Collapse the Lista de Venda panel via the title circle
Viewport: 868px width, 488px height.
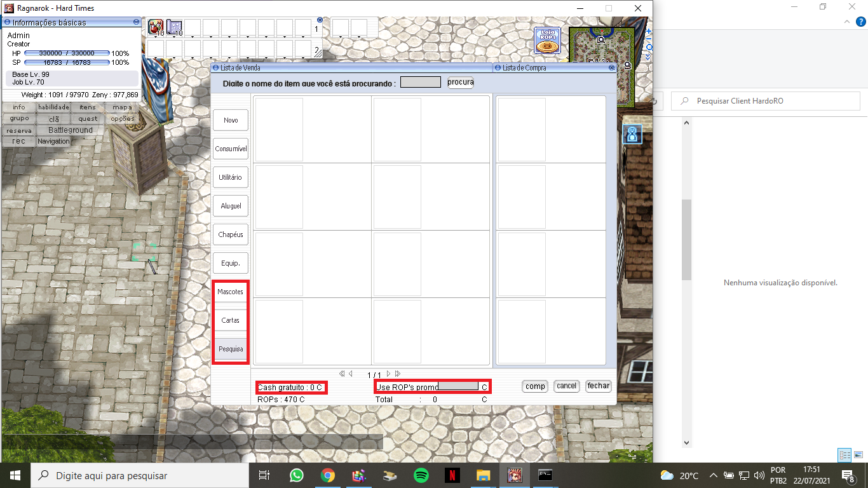215,67
